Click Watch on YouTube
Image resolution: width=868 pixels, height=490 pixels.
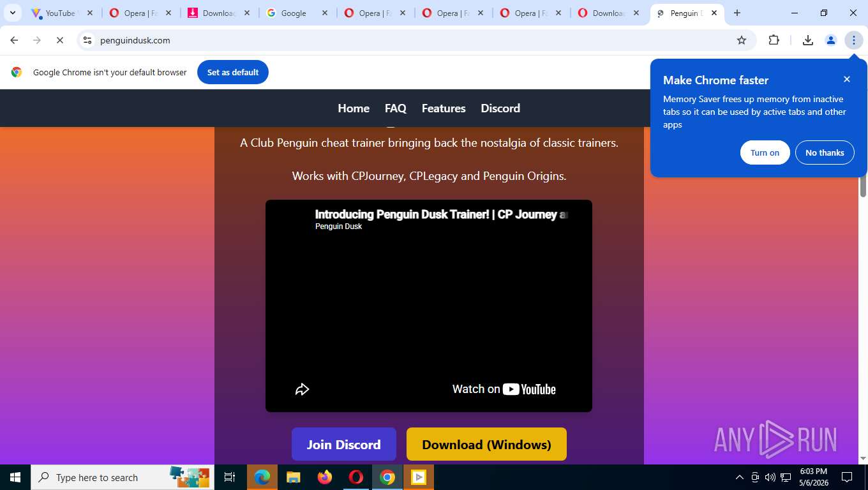click(x=504, y=389)
